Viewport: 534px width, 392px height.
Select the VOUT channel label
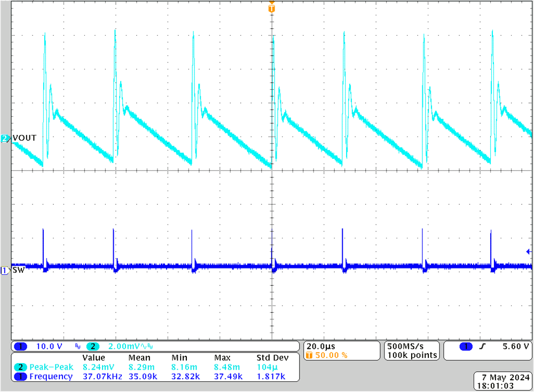click(26, 138)
